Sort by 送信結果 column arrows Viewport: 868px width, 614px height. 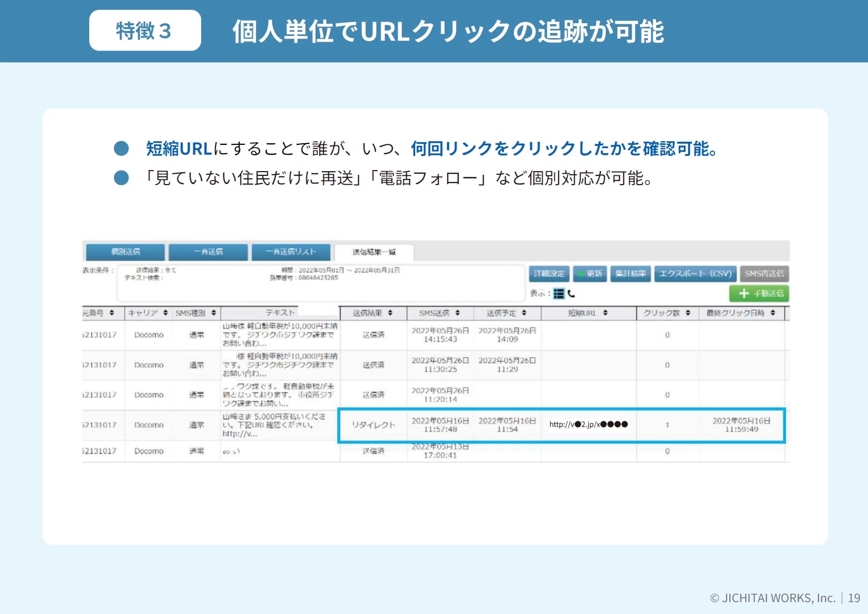tap(390, 313)
